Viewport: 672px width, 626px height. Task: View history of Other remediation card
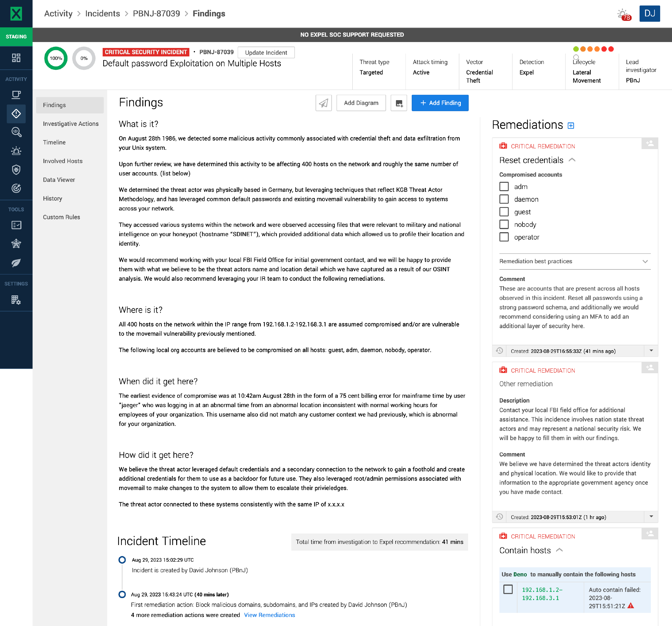pos(499,517)
